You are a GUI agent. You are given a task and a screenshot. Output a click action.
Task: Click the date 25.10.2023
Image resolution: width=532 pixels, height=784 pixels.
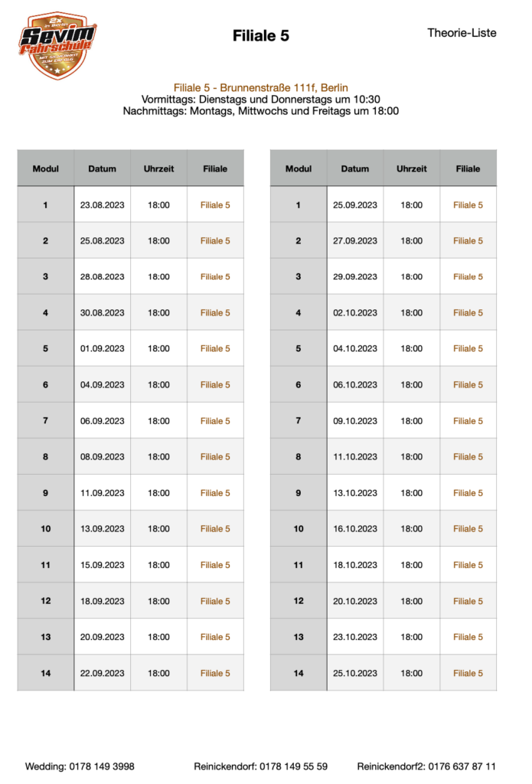[x=355, y=674]
